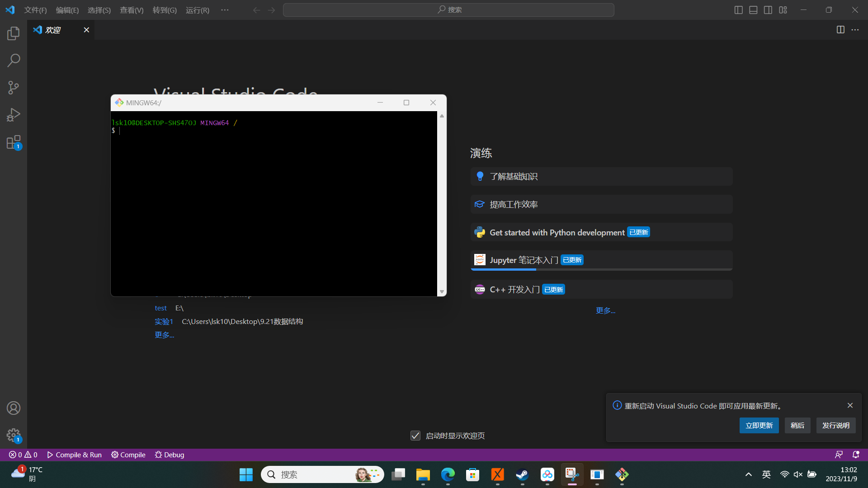This screenshot has width=868, height=488.
Task: Click the MINGW64 scrollbar up arrow
Action: point(442,116)
